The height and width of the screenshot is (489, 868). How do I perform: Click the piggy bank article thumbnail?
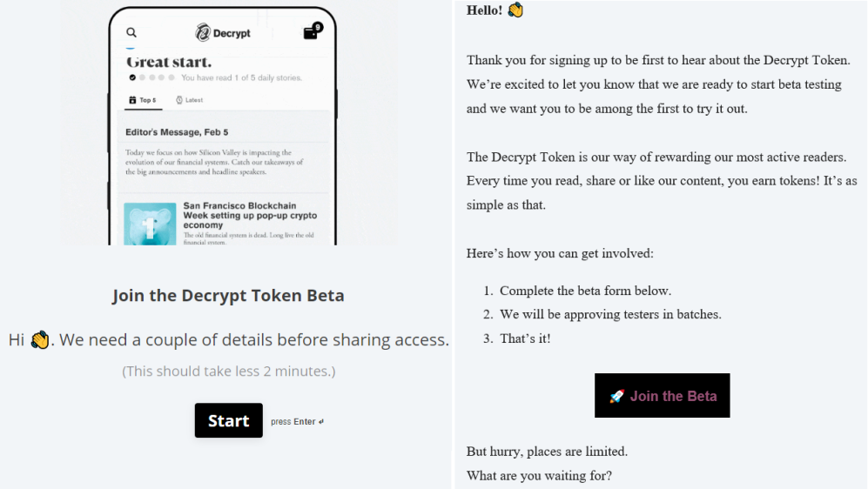pyautogui.click(x=150, y=224)
